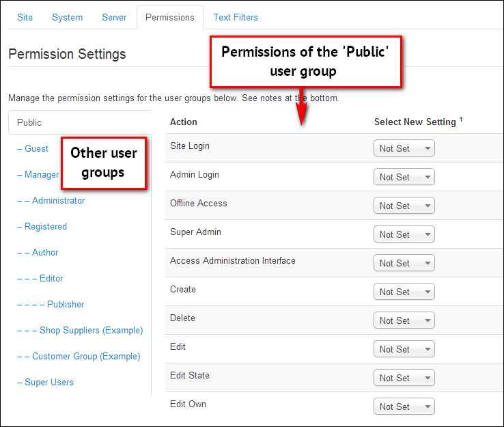Open the Site tab

tap(25, 17)
